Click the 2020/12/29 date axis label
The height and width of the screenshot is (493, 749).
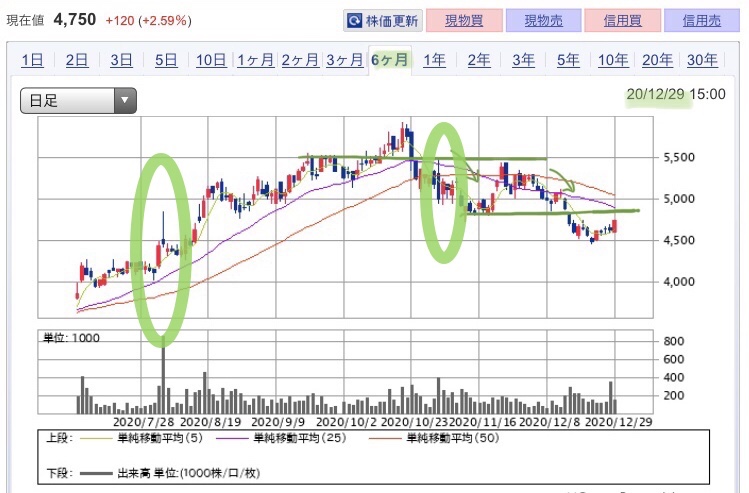click(619, 422)
